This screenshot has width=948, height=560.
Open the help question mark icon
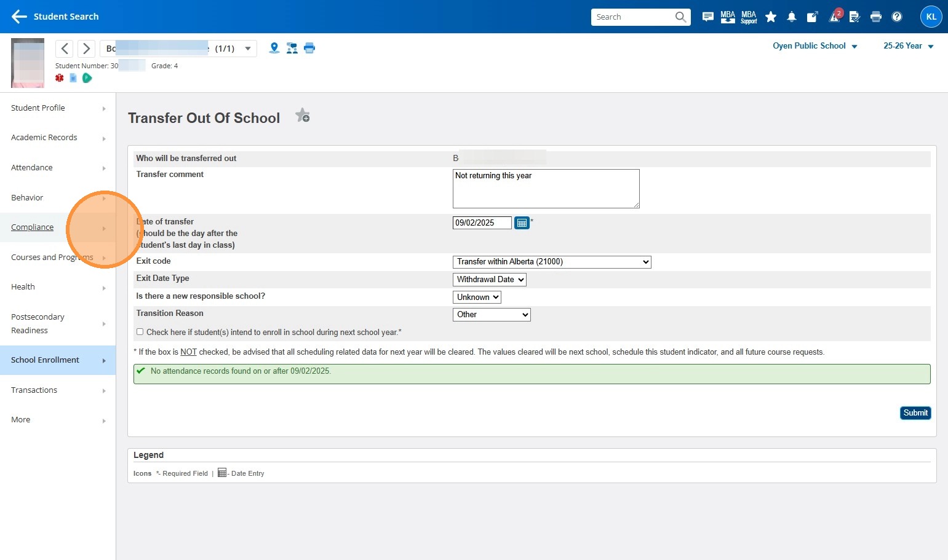(897, 17)
